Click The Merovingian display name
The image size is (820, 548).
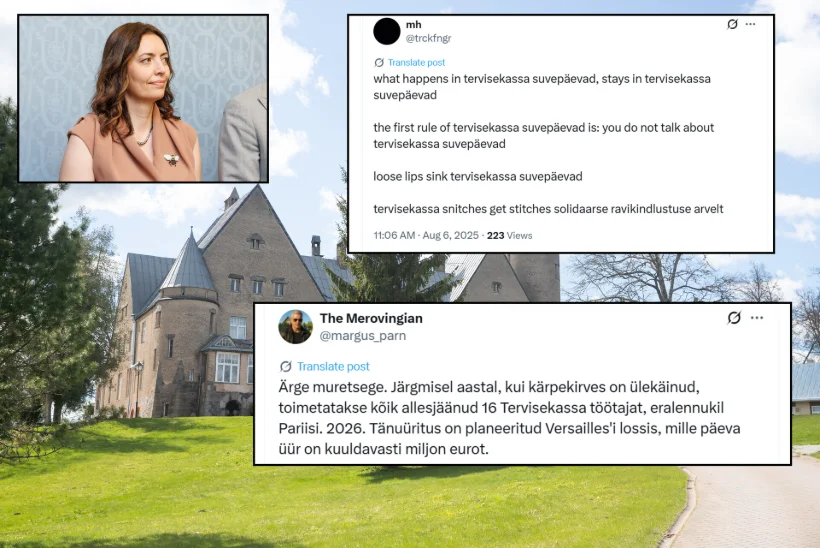coord(371,318)
